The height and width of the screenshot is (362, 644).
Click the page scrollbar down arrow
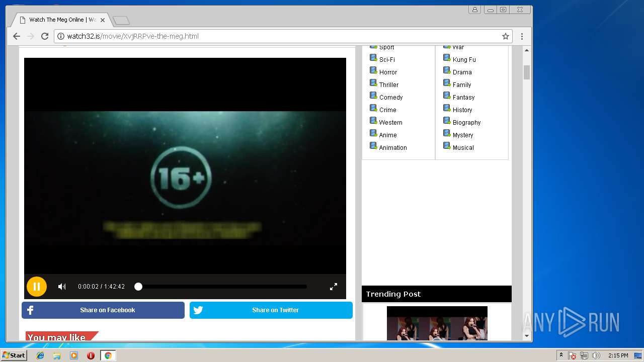coord(527,336)
